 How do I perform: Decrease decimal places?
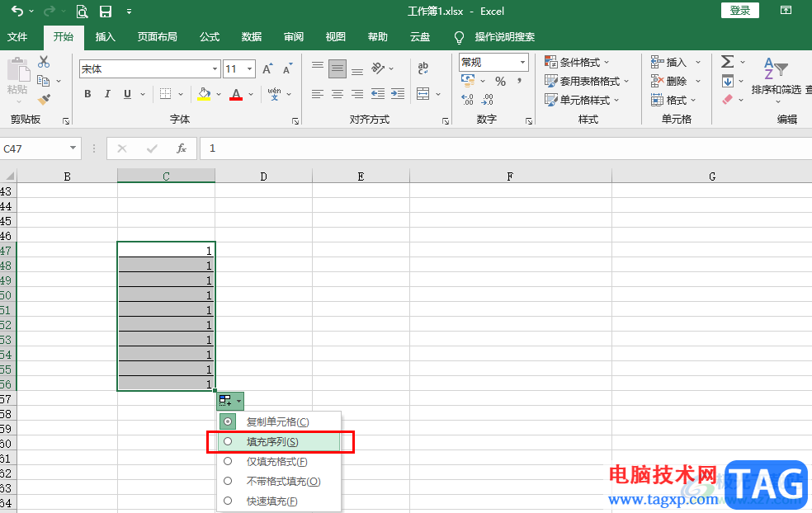(x=488, y=100)
